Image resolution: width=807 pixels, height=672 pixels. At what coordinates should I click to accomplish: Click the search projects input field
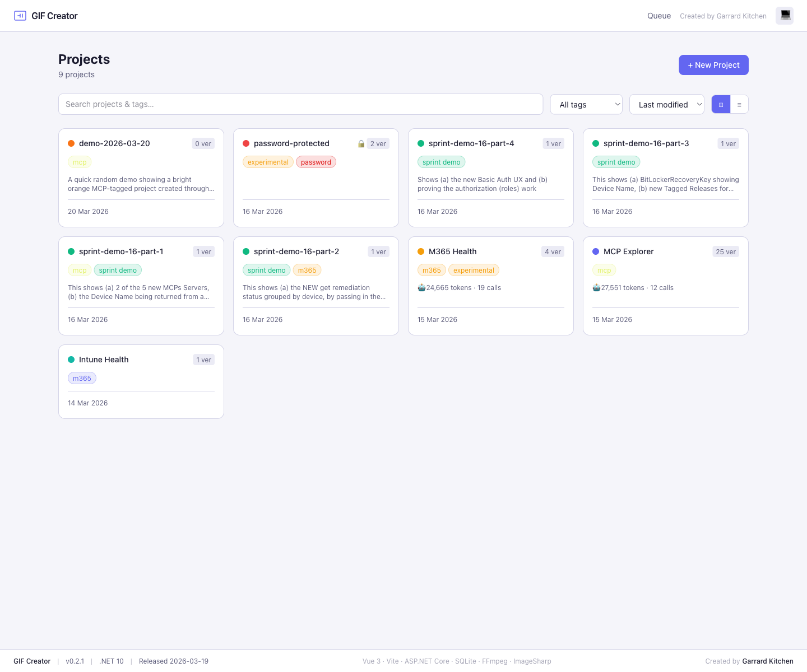[300, 104]
